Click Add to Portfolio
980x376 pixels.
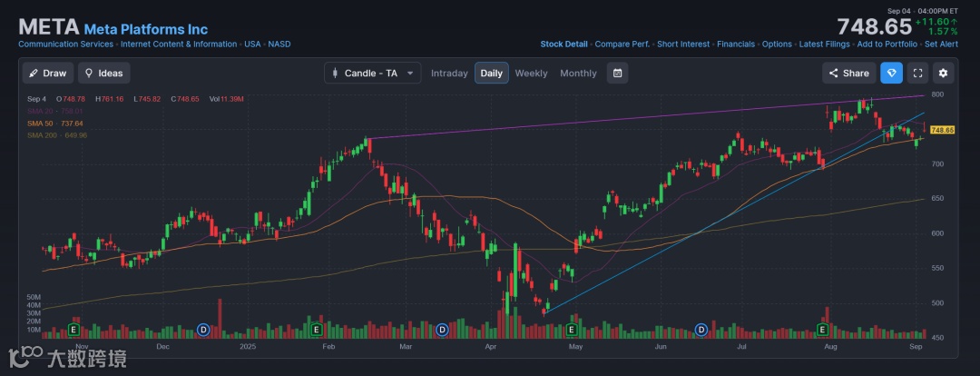(887, 45)
